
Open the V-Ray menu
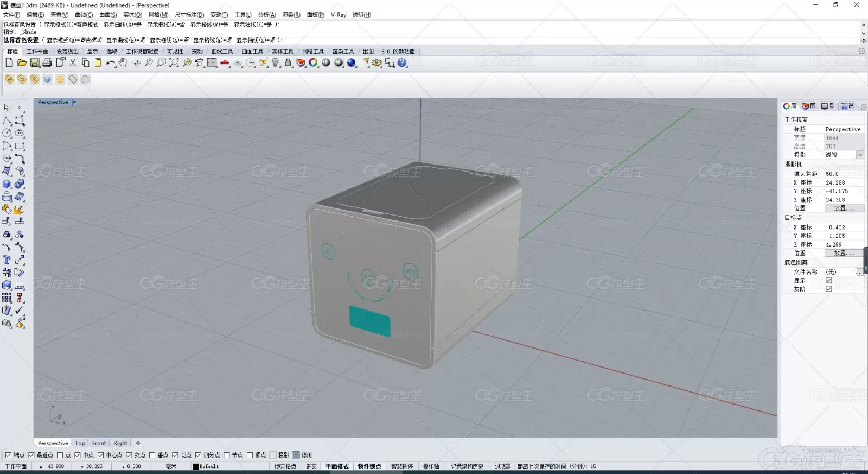339,15
